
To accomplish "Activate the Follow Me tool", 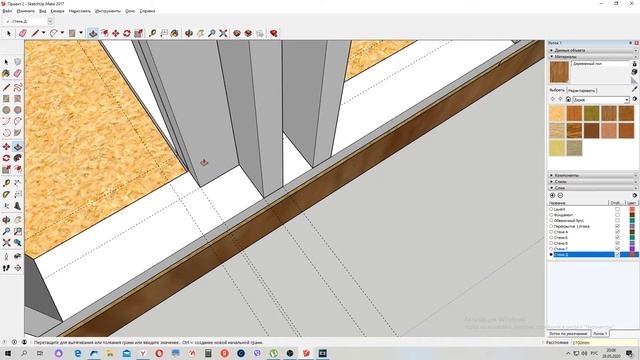I will tap(18, 158).
